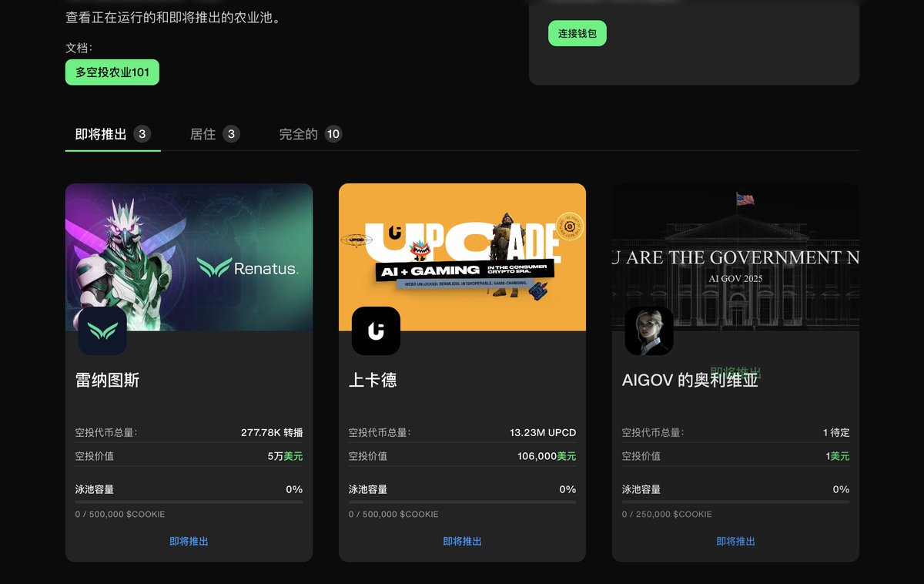Click 即将推出 link on 雷纳图斯 card
This screenshot has height=584, width=924.
[x=189, y=542]
